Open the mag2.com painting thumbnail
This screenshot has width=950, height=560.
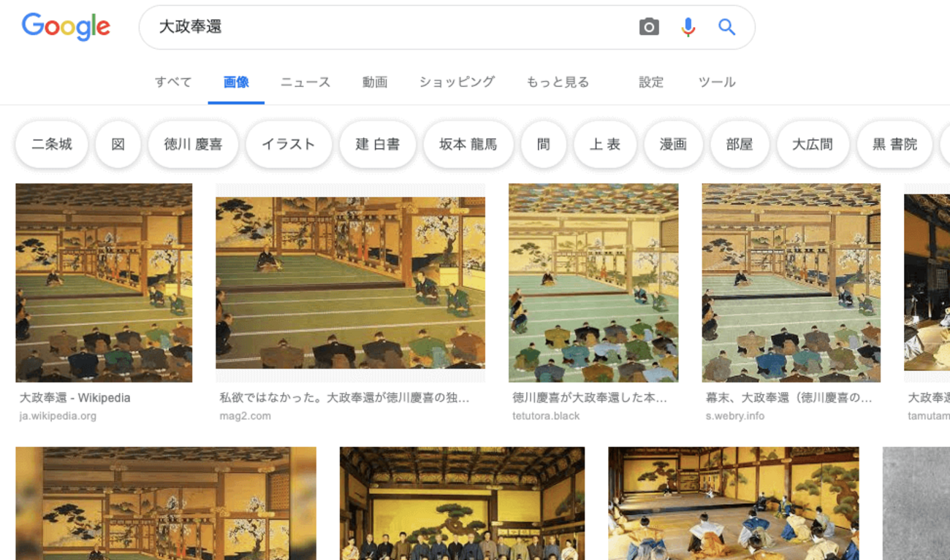(350, 283)
